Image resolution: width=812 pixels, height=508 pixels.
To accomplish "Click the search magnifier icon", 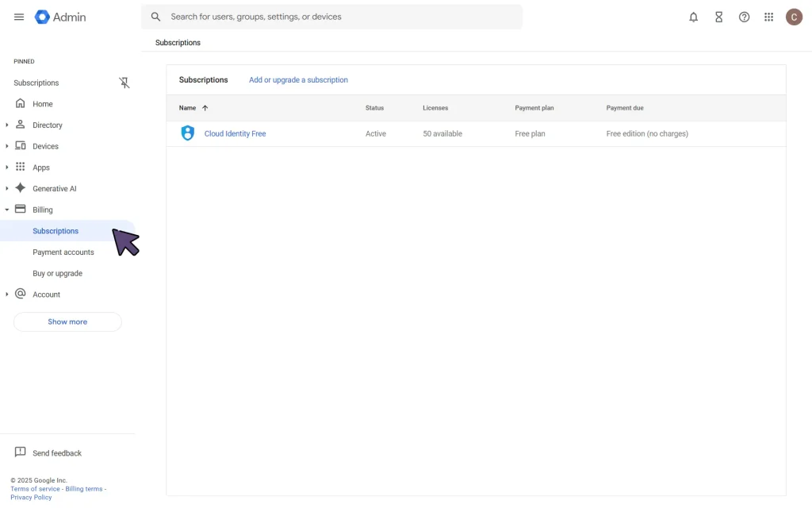I will pyautogui.click(x=155, y=17).
